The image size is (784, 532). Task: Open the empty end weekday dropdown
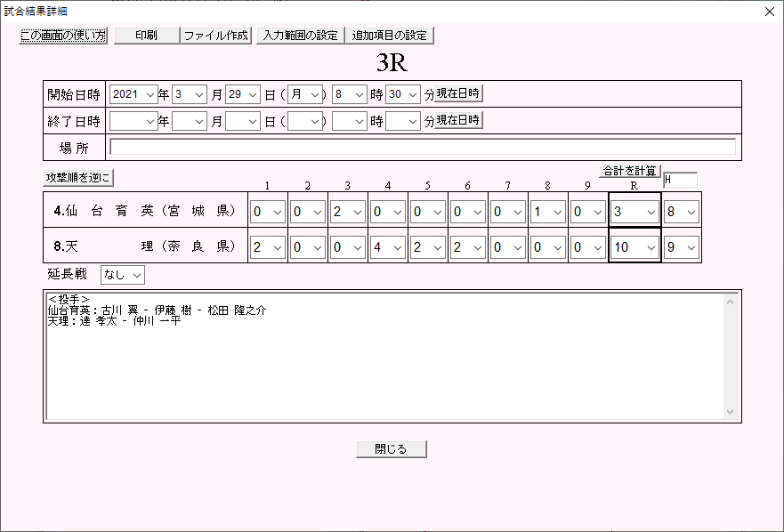(x=305, y=121)
